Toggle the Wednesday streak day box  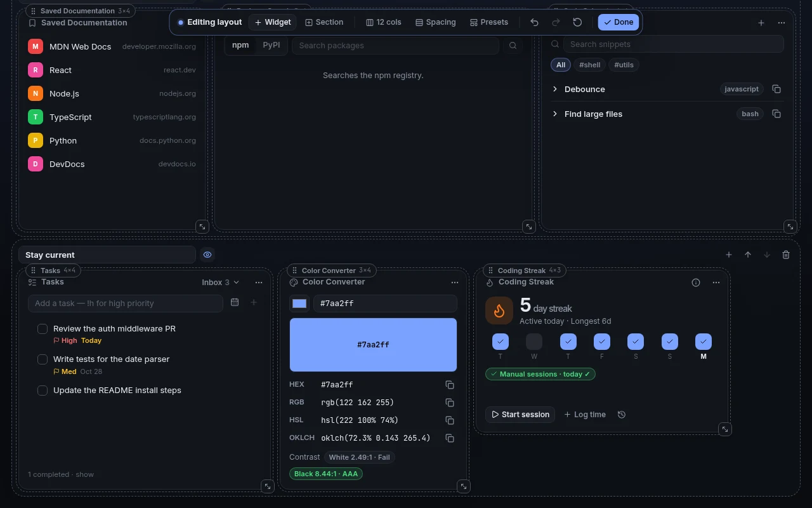pyautogui.click(x=534, y=342)
